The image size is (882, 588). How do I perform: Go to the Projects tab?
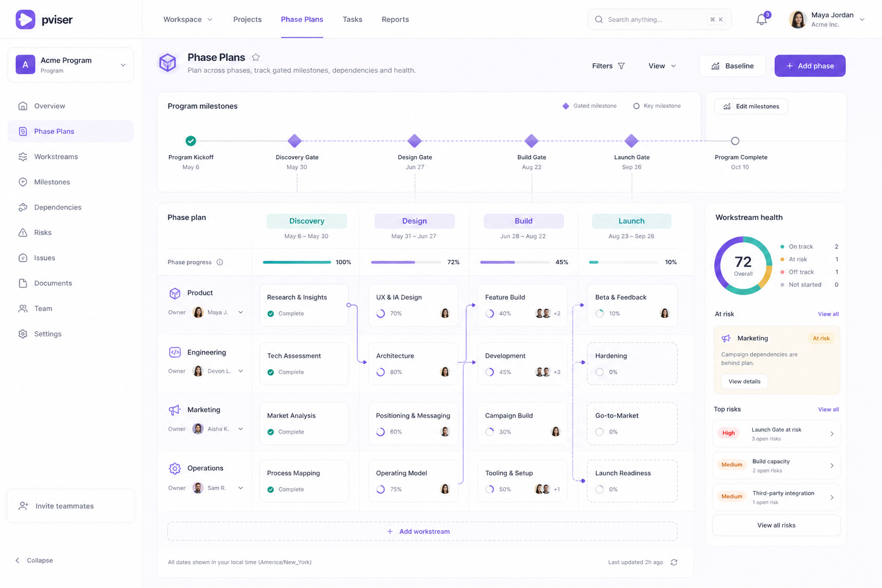(247, 20)
